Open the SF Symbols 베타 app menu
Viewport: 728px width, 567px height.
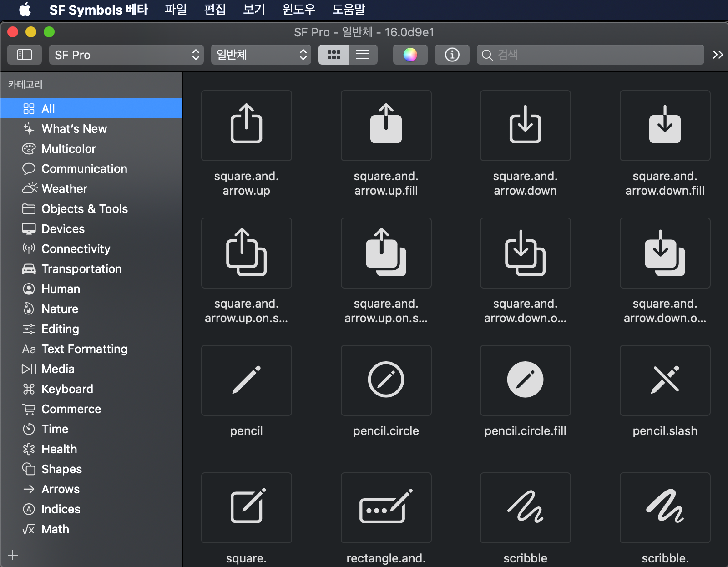[x=99, y=9]
